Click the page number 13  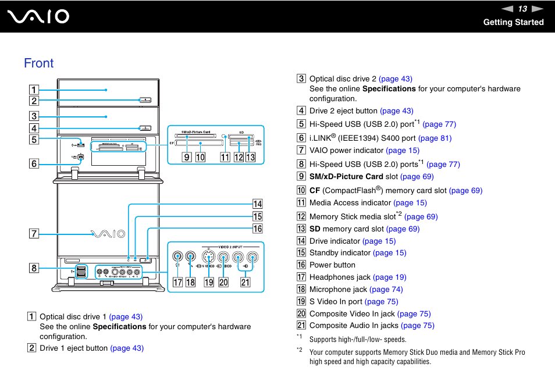tap(522, 9)
